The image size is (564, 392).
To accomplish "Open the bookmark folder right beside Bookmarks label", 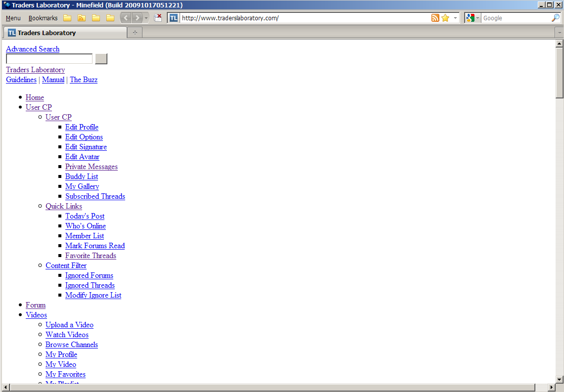I will coord(67,18).
